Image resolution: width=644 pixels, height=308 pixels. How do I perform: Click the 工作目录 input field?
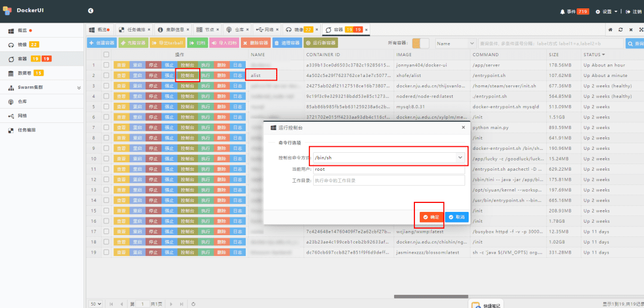pyautogui.click(x=389, y=180)
